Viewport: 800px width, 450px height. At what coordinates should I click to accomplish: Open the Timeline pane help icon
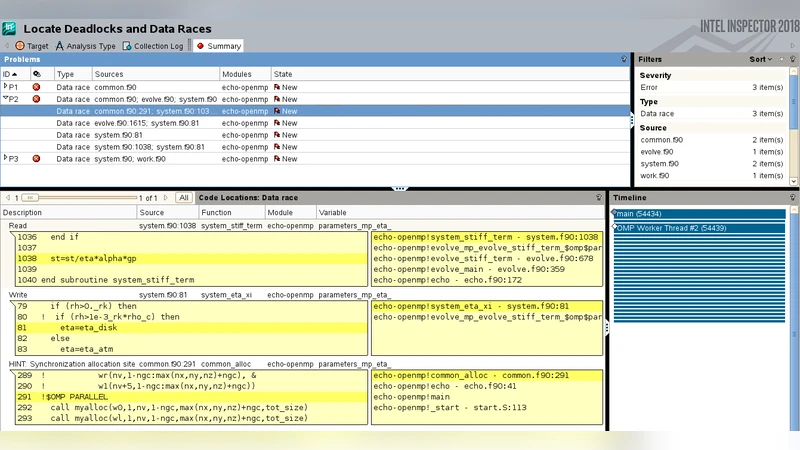click(792, 197)
